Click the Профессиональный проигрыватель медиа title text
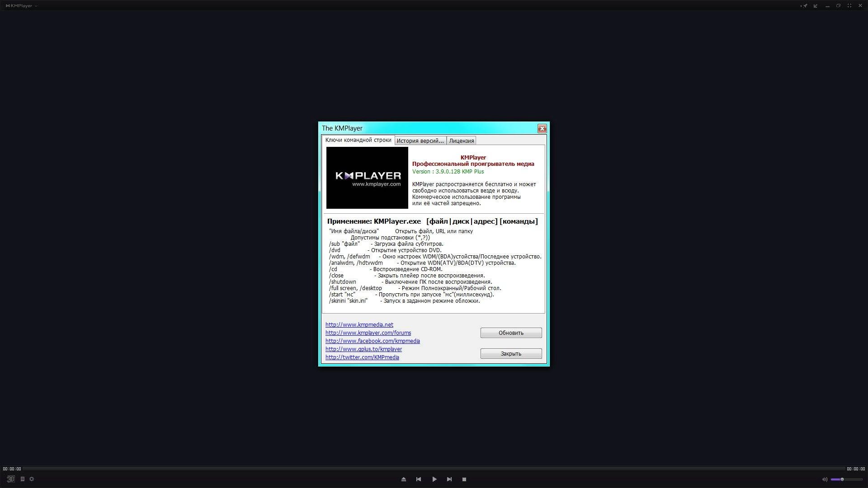This screenshot has width=868, height=488. [x=473, y=164]
